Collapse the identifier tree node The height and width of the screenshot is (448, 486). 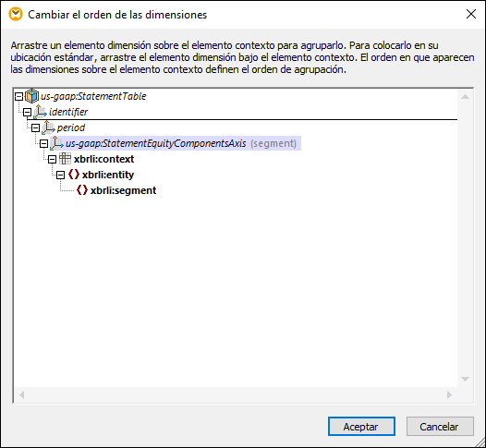tap(28, 112)
